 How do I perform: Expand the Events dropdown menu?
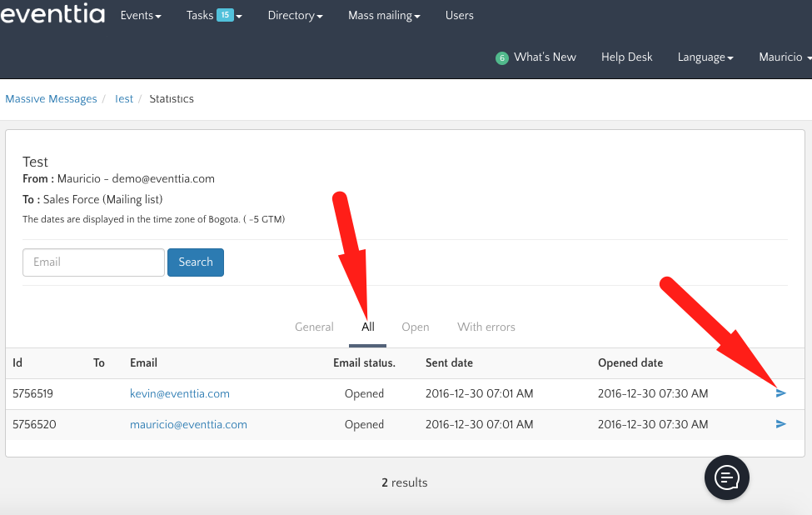click(x=141, y=16)
